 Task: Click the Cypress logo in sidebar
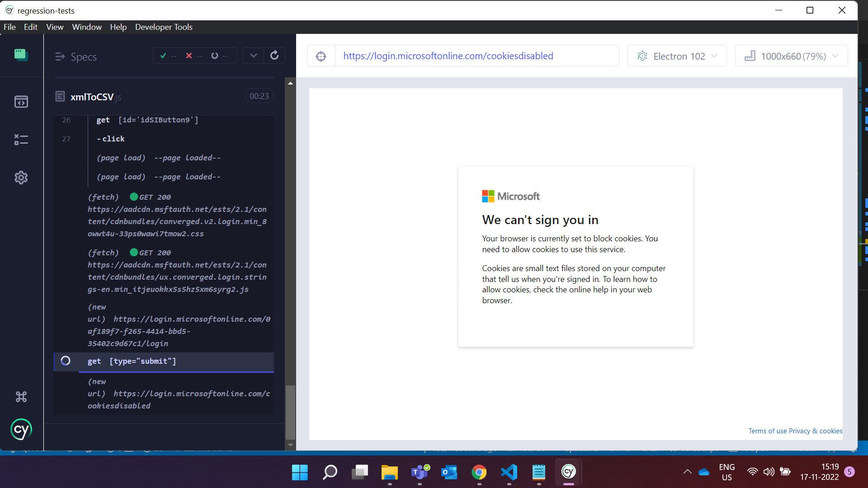coord(21,429)
